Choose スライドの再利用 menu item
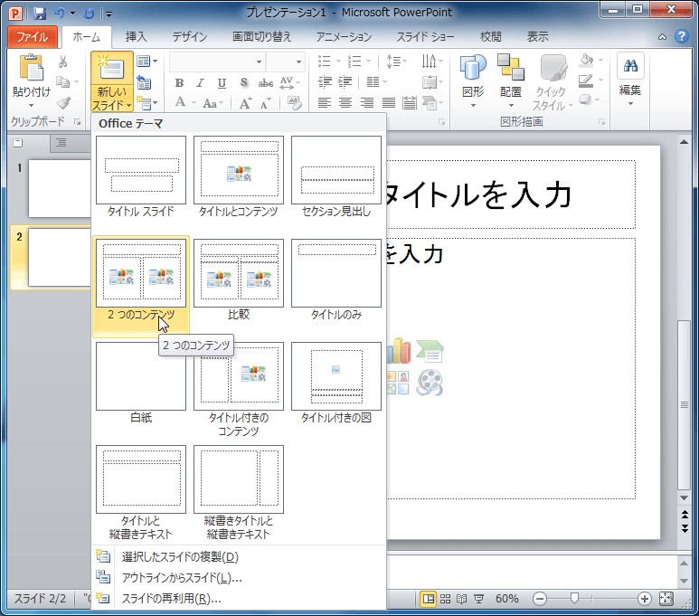 [239, 598]
